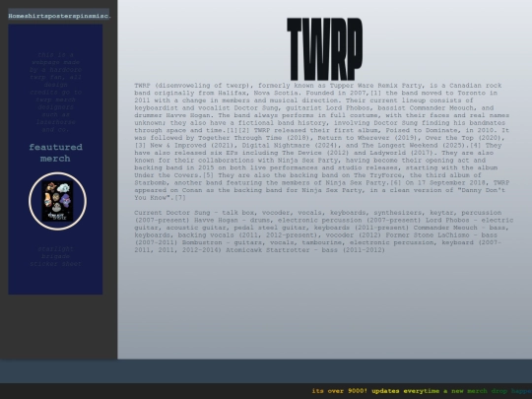Click the 'feautured merch' heading
This screenshot has width=532, height=399.
(x=55, y=153)
